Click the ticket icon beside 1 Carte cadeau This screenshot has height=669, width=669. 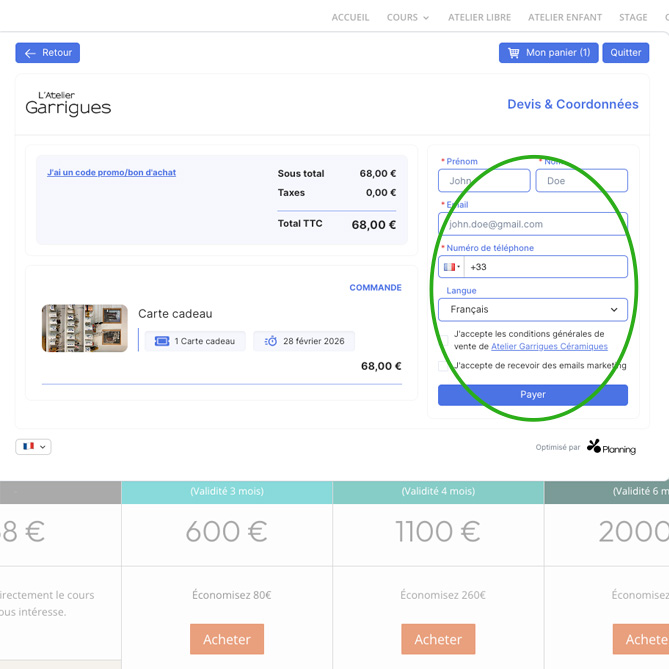(163, 341)
